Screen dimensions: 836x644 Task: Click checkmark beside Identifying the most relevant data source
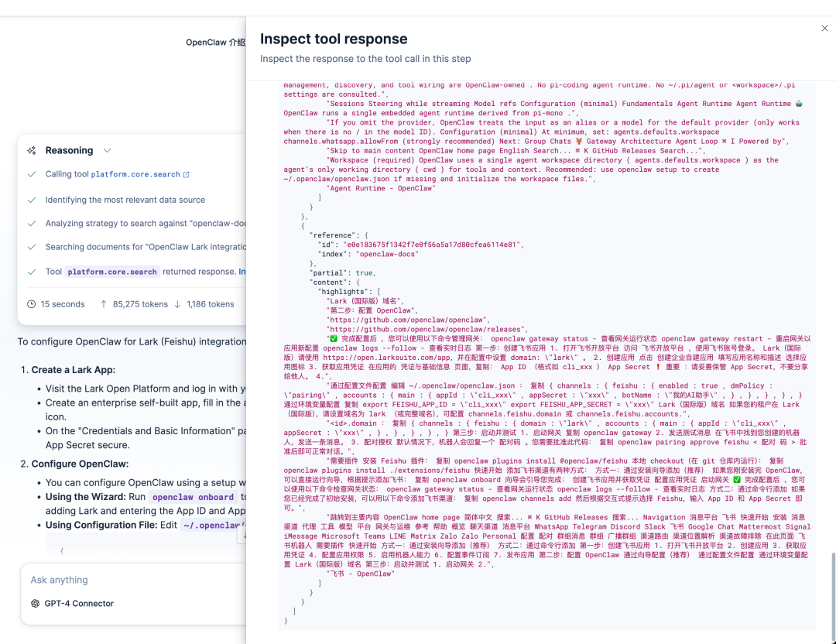tap(32, 200)
